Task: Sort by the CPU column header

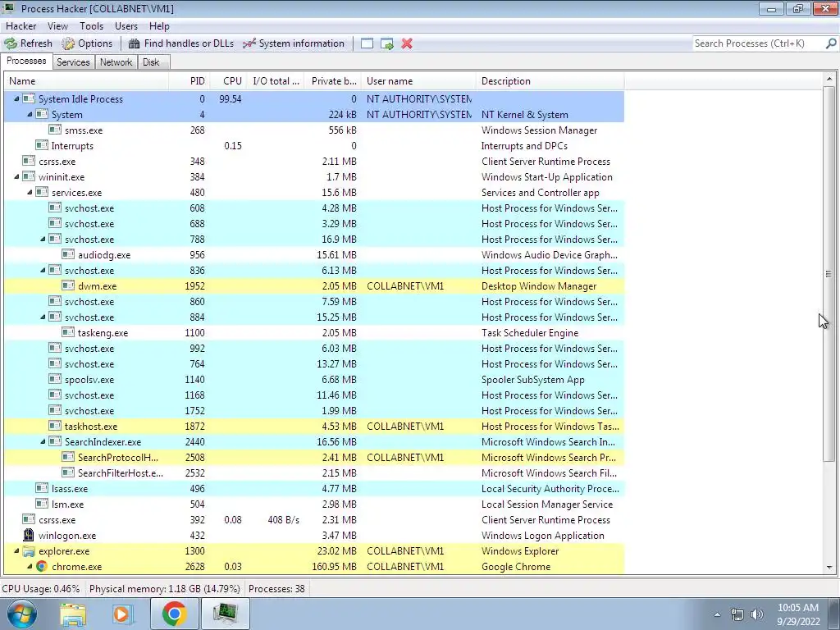Action: (x=229, y=81)
